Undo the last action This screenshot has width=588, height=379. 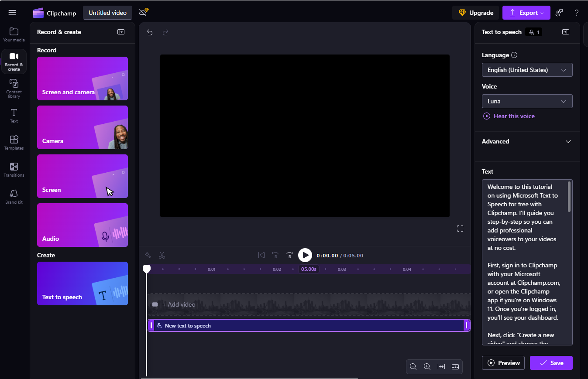pos(150,32)
